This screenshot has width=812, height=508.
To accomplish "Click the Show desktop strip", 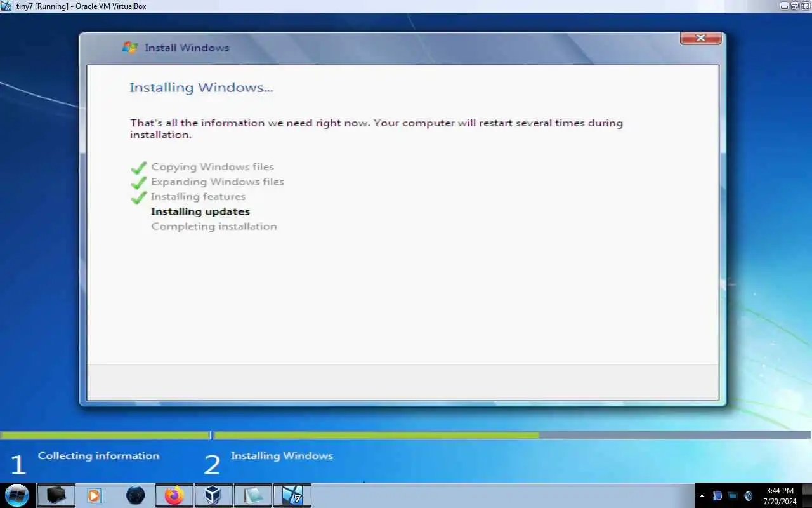I will 807,495.
